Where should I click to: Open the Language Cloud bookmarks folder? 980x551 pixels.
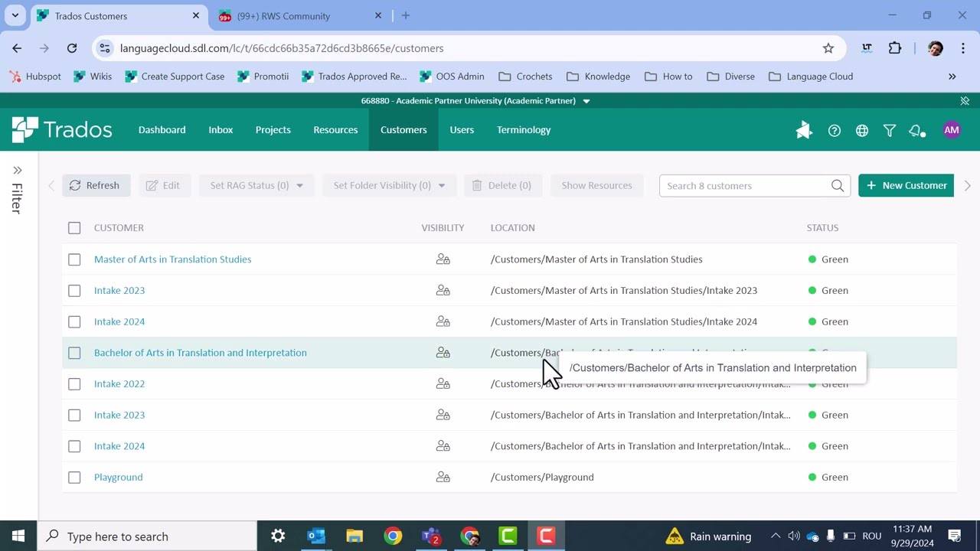pyautogui.click(x=811, y=77)
